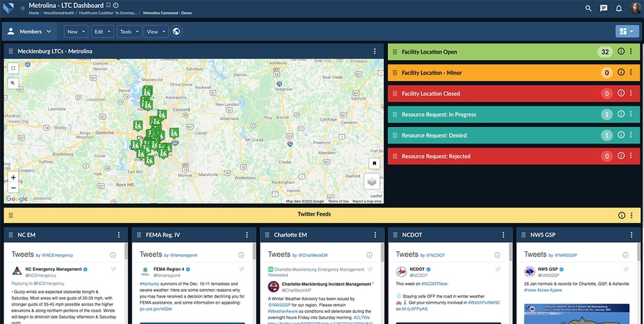
Task: Bookmark the Metrolina - LTC Dashboard
Action: pyautogui.click(x=109, y=5)
